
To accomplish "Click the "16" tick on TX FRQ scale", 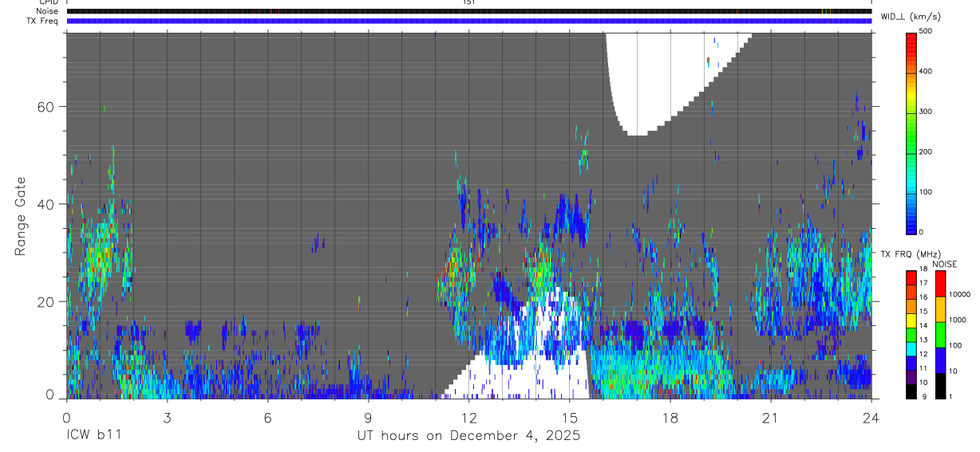I will coord(923,297).
